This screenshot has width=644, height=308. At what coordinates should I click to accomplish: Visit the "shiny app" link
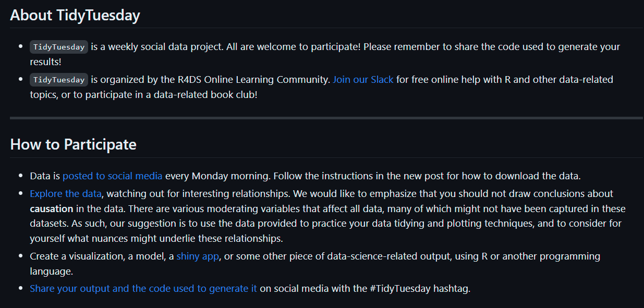198,256
